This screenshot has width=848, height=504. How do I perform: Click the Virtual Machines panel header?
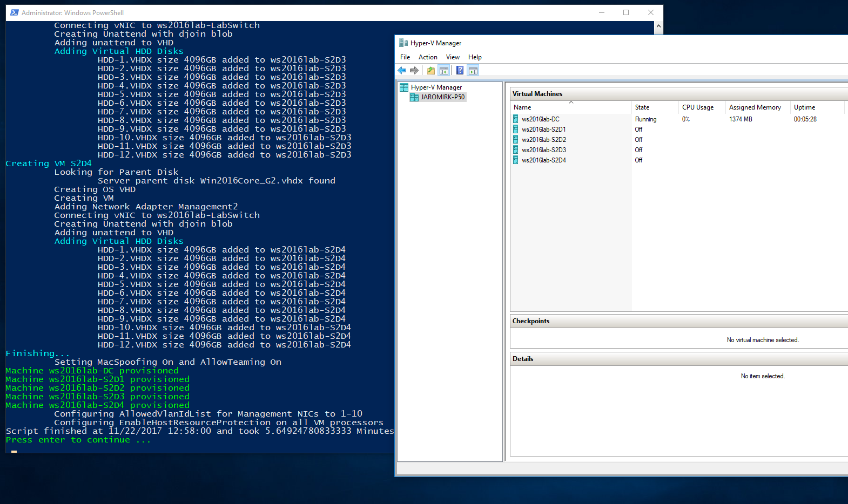(x=679, y=94)
